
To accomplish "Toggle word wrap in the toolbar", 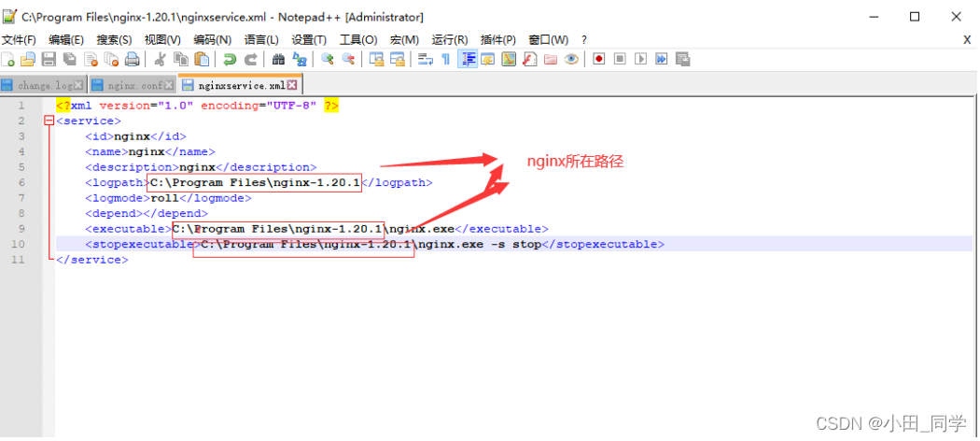I will click(x=426, y=60).
